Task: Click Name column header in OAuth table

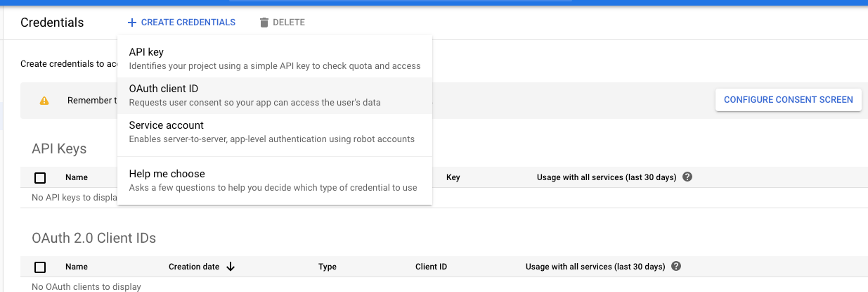Action: click(77, 267)
